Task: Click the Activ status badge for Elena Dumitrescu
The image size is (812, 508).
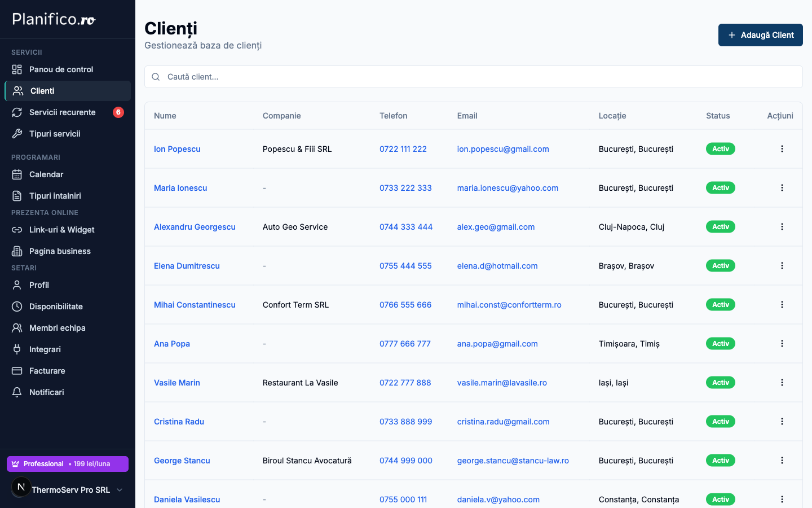Action: [x=720, y=265]
